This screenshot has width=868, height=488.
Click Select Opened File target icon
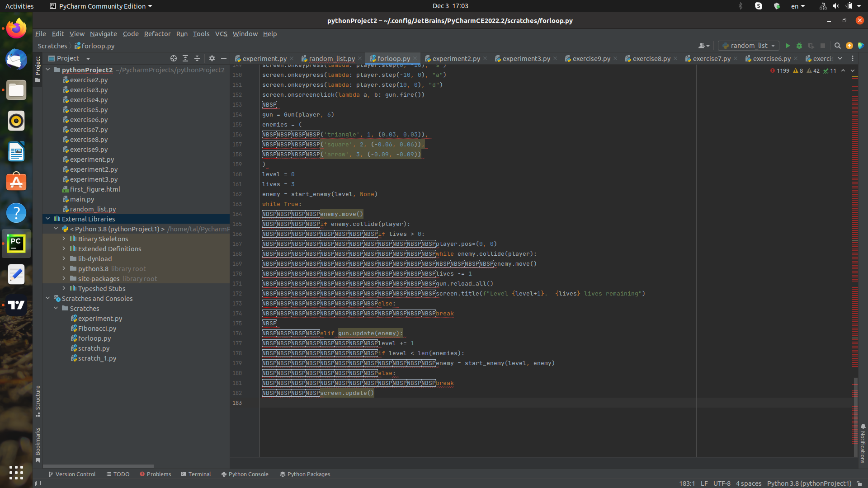pos(173,58)
